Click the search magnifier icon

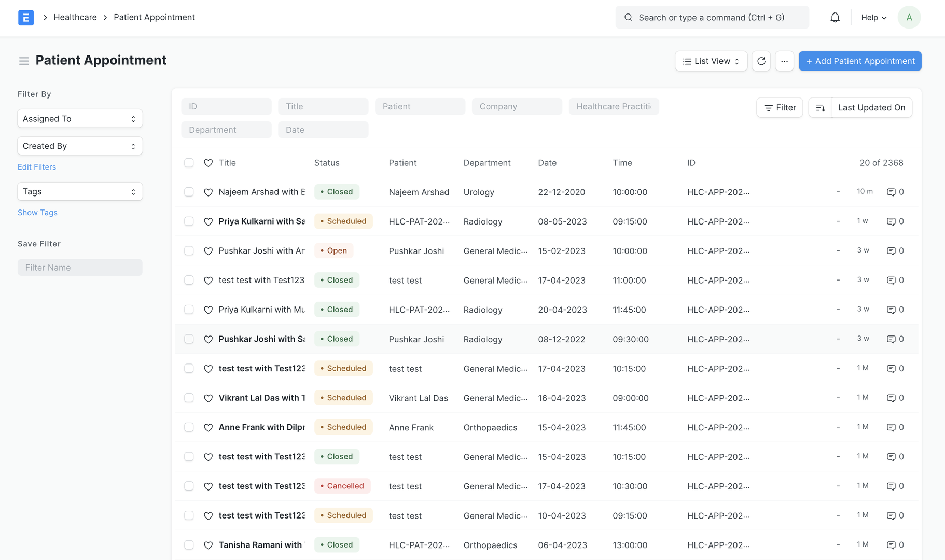628,18
